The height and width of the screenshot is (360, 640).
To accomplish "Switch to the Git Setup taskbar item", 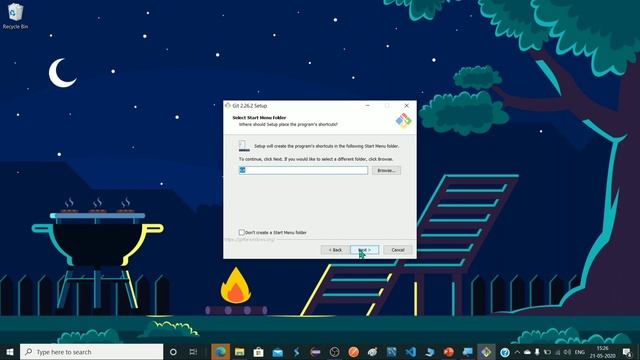I will click(486, 352).
